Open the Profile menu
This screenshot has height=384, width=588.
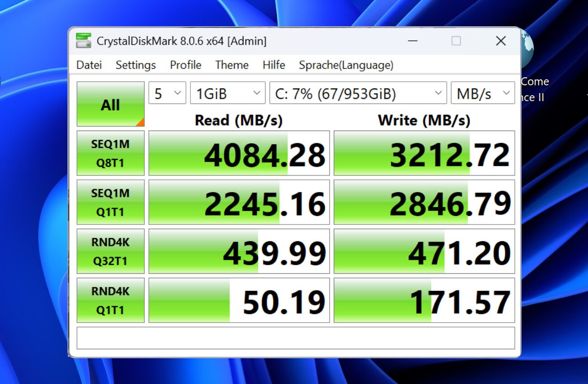pos(185,65)
